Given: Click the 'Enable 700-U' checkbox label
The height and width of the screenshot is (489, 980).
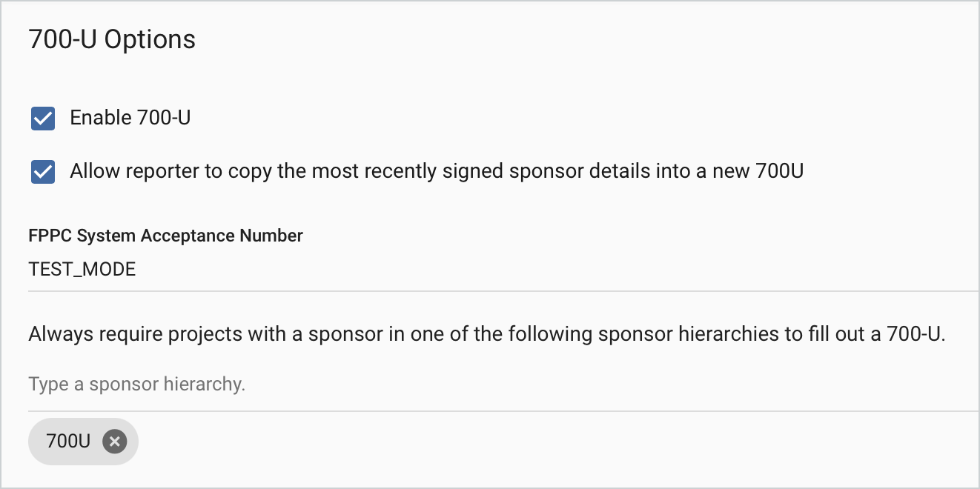Looking at the screenshot, I should click(x=130, y=118).
